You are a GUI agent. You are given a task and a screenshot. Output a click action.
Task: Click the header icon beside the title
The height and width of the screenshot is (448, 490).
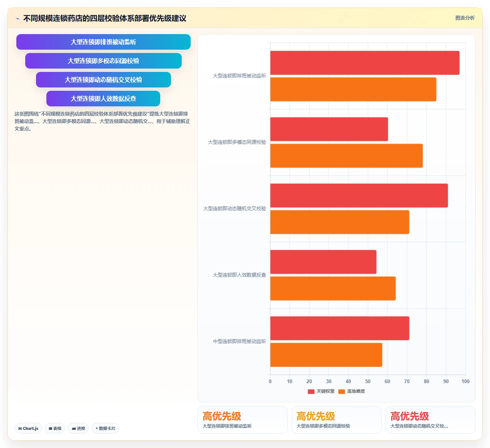pyautogui.click(x=17, y=19)
